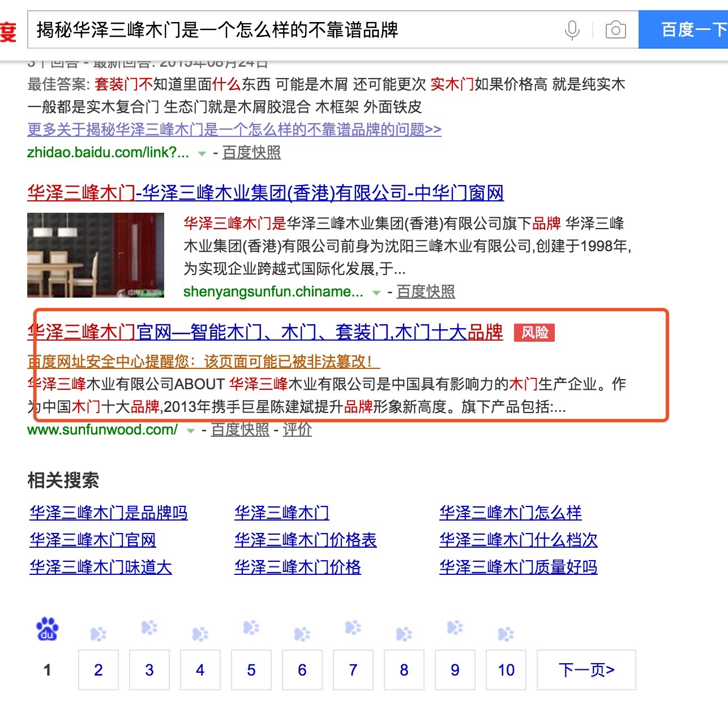Go to results page 9

(455, 670)
